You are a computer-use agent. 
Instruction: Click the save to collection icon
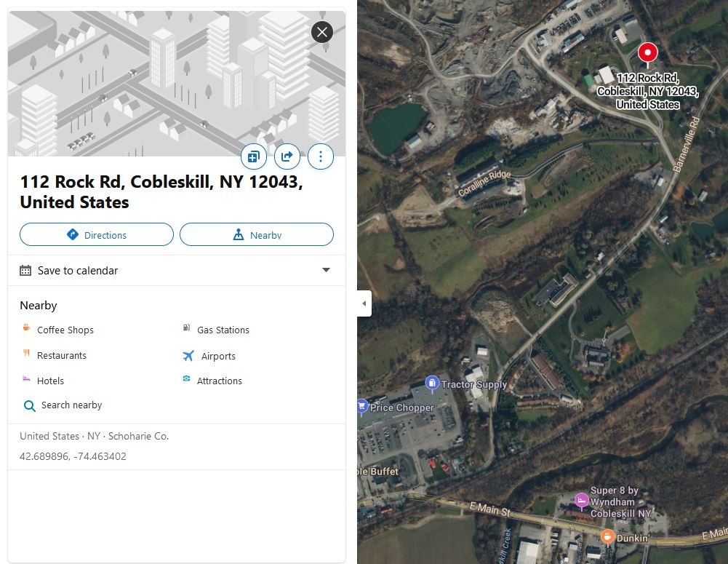click(254, 156)
